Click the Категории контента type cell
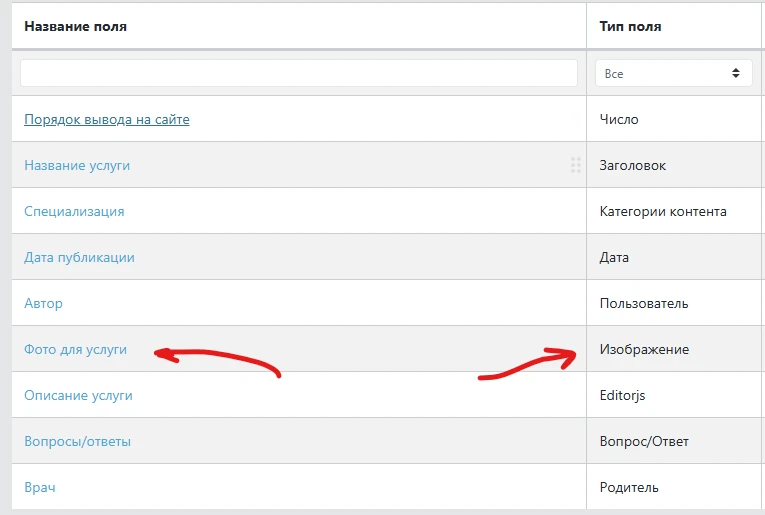The image size is (765, 515). coord(663,211)
